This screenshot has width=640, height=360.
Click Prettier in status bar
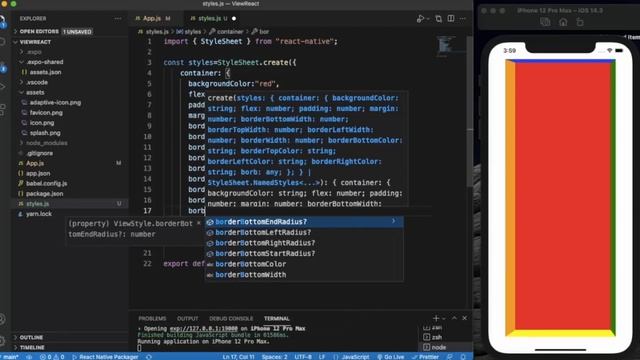[x=425, y=357]
